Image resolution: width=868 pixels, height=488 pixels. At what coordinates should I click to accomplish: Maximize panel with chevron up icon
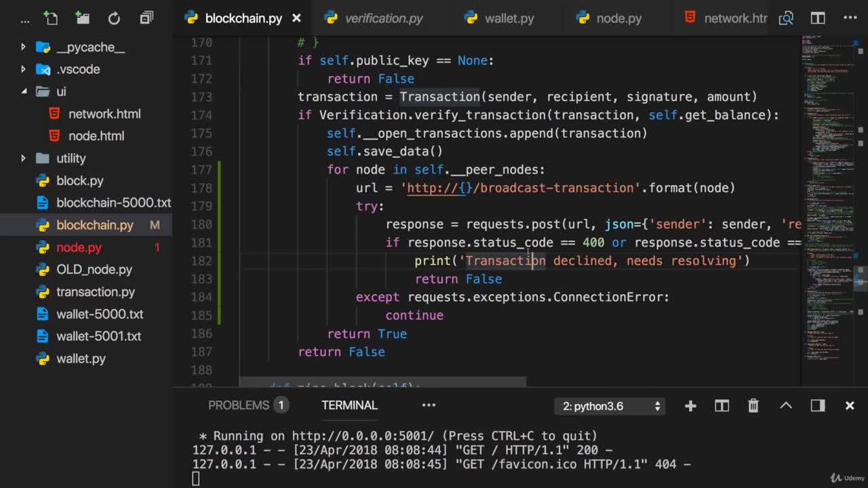786,405
